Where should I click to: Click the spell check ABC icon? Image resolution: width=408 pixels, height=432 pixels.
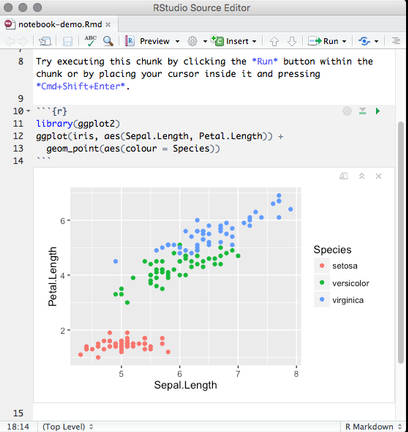(90, 41)
